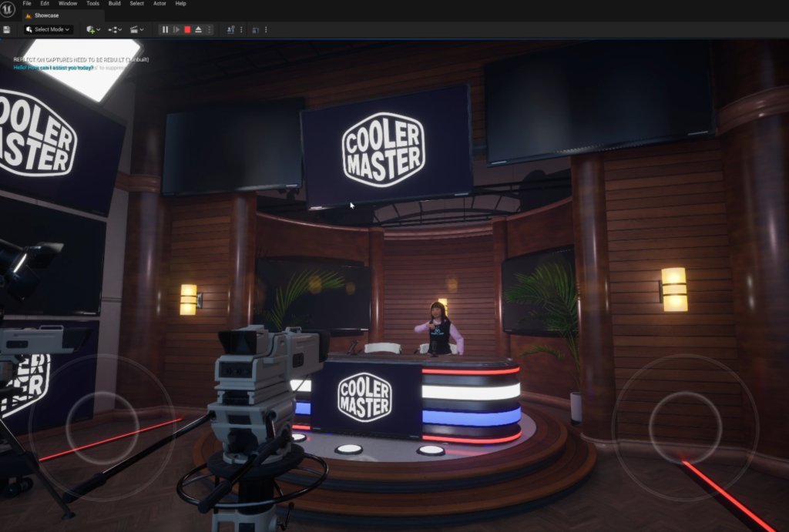Open the Blueprints dropdown
Viewport: 789px width, 532px height.
pos(116,30)
